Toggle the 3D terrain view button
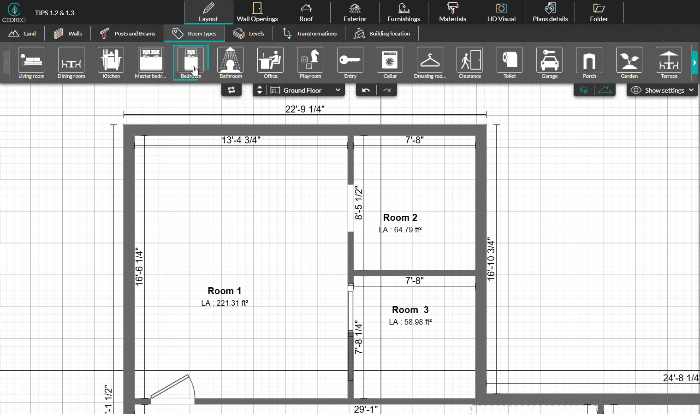The width and height of the screenshot is (700, 414). point(603,90)
